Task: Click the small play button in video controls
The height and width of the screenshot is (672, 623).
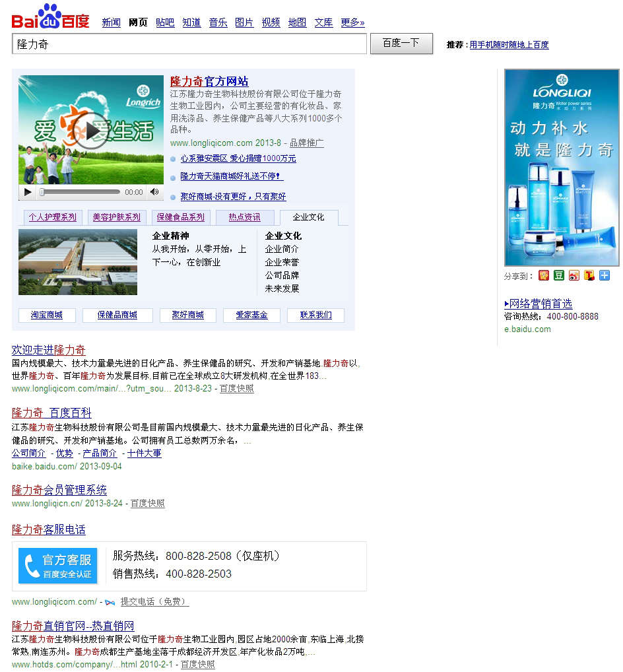Action: point(28,192)
